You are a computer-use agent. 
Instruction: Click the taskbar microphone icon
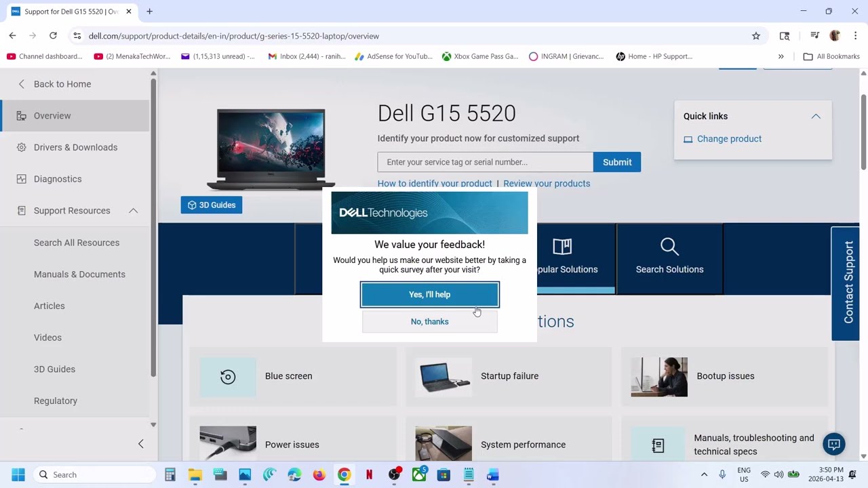pyautogui.click(x=722, y=475)
